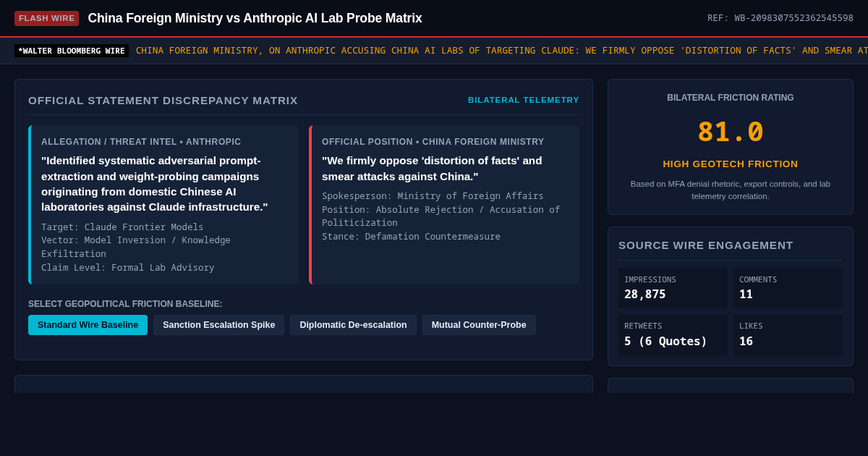Viewport: 868px width, 456px height.
Task: Click the Official Statement Discrepancy Matrix heading
Action: point(163,100)
